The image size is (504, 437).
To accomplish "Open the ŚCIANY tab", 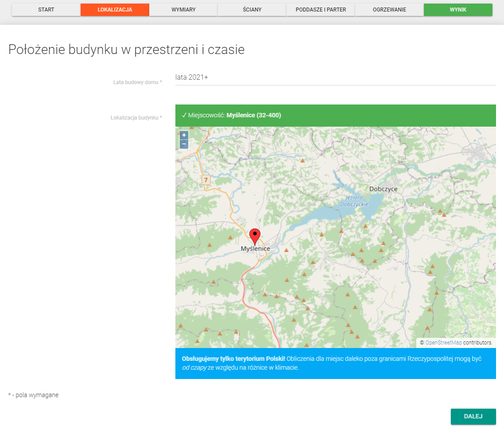I will point(252,10).
